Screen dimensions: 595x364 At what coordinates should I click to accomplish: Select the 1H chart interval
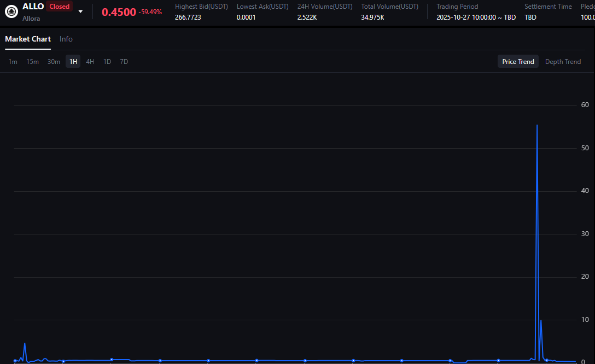(x=73, y=62)
